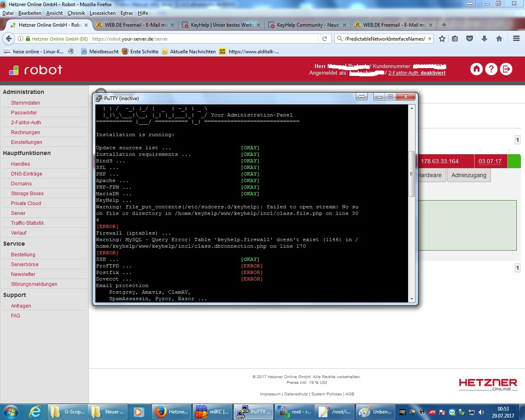The image size is (525, 420).
Task: Reload page using the refresh icon
Action: (324, 39)
